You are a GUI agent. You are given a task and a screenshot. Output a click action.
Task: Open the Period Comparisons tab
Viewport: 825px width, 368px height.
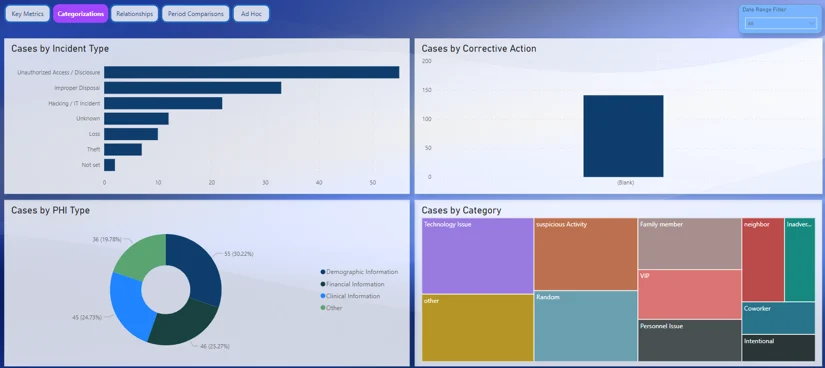(x=196, y=14)
